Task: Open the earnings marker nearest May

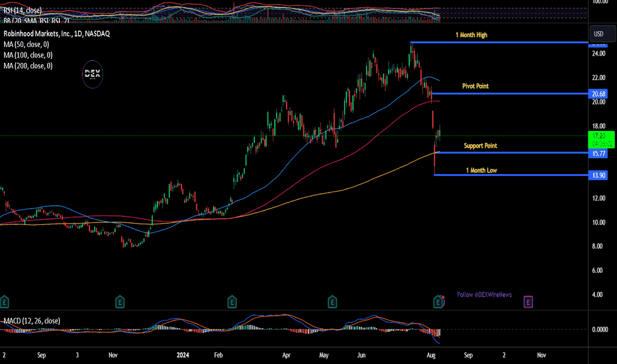Action: (332, 302)
